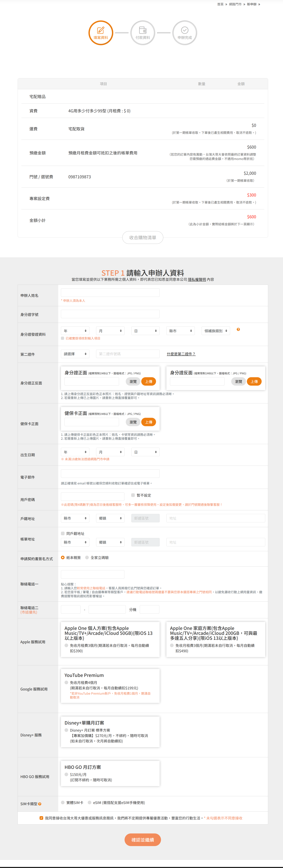Open 網路門市 breadcrumb link

tap(235, 4)
